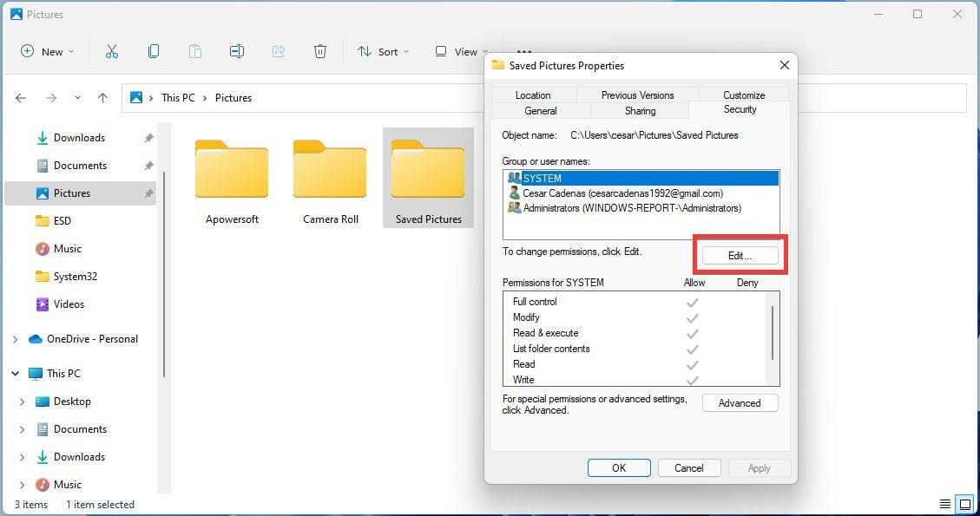Image resolution: width=980 pixels, height=516 pixels.
Task: Click the Security tab
Action: pos(740,109)
